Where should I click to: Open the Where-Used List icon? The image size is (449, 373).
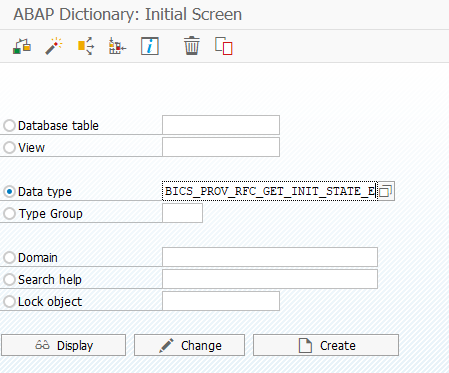pos(86,46)
